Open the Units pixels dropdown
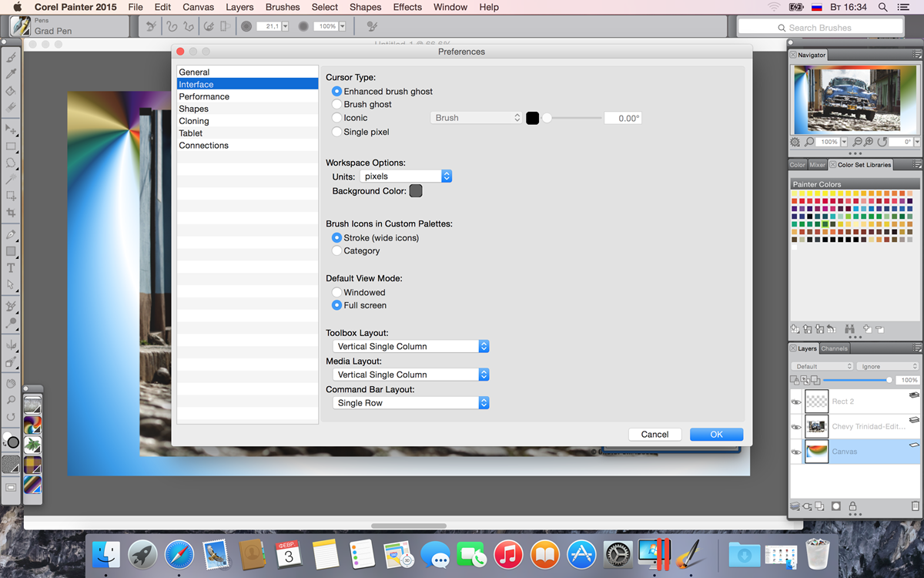This screenshot has height=578, width=924. [x=406, y=176]
